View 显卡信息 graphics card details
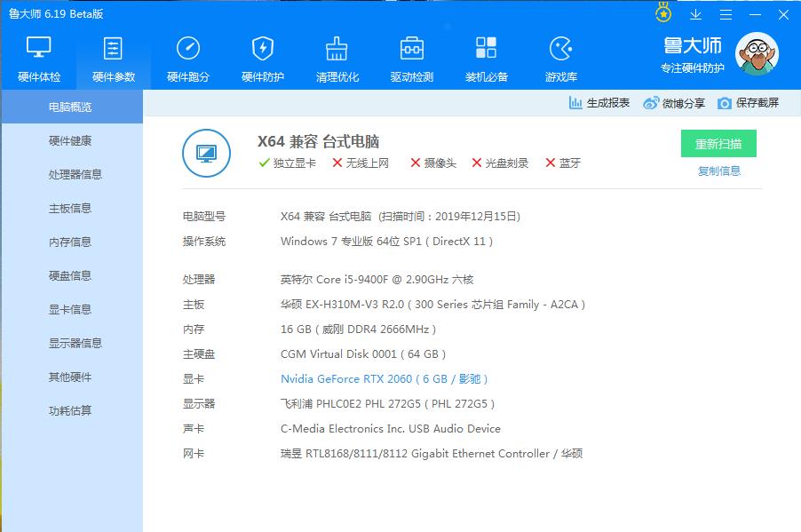The width and height of the screenshot is (801, 532). (71, 309)
